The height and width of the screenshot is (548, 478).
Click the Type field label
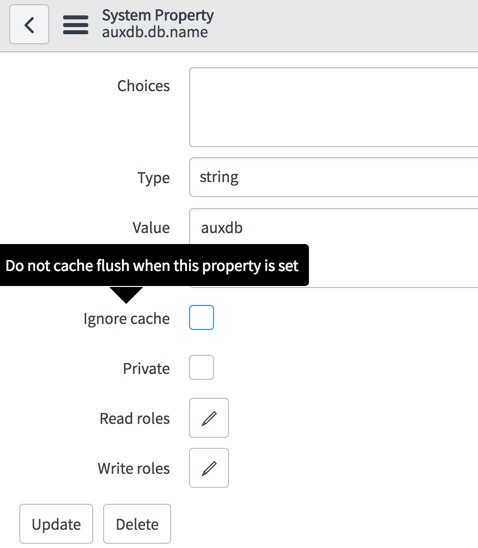point(154,178)
